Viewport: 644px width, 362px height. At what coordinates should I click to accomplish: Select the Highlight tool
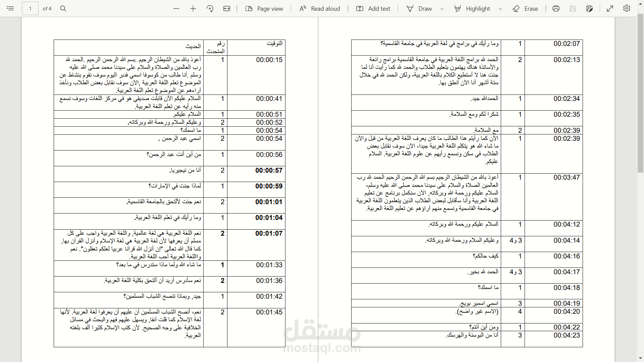[472, 8]
